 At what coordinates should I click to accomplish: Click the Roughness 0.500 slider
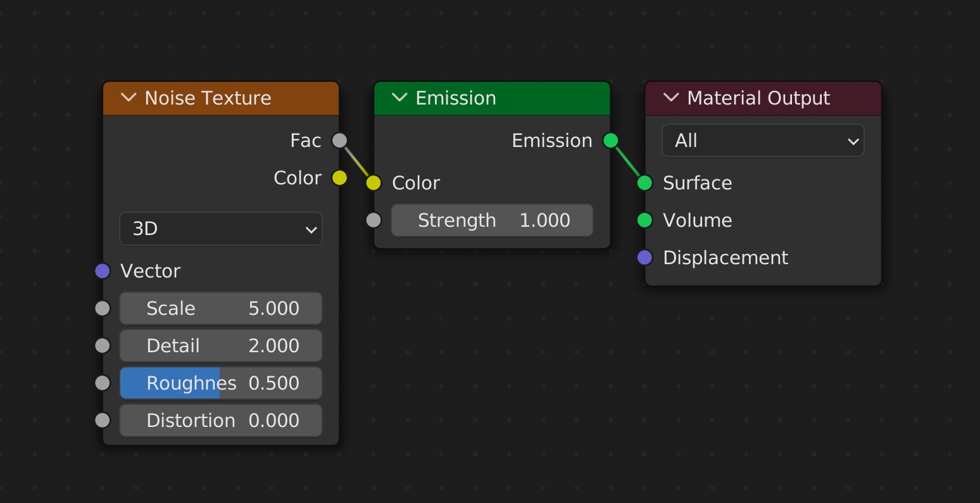(221, 383)
